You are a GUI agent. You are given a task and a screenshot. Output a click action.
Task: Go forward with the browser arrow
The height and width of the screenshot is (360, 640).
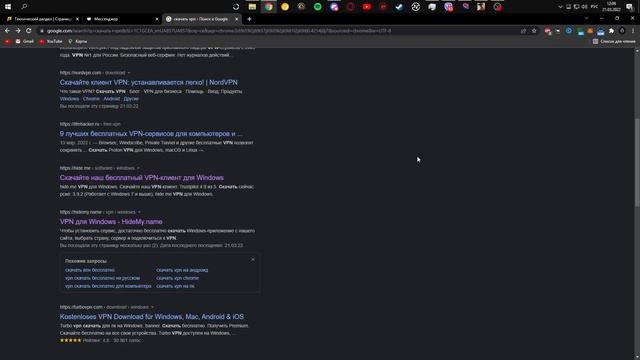pyautogui.click(x=18, y=31)
